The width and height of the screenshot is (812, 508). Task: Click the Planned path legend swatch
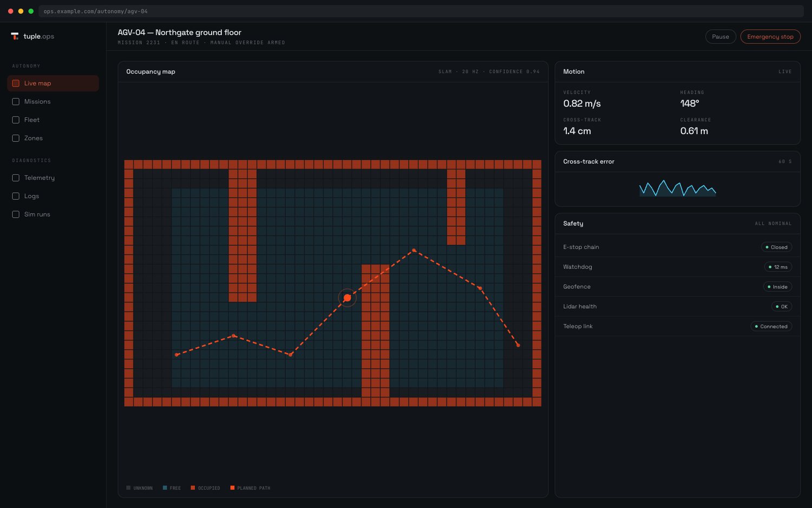(232, 488)
